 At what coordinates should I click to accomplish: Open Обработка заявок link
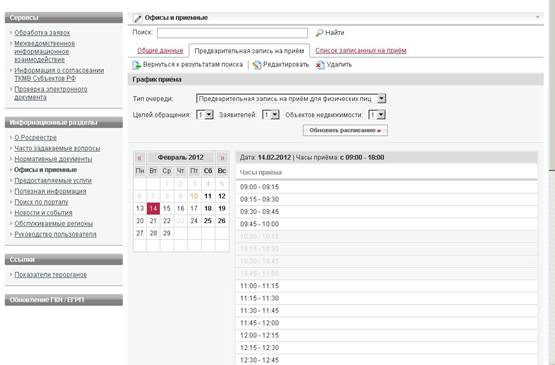[x=42, y=33]
